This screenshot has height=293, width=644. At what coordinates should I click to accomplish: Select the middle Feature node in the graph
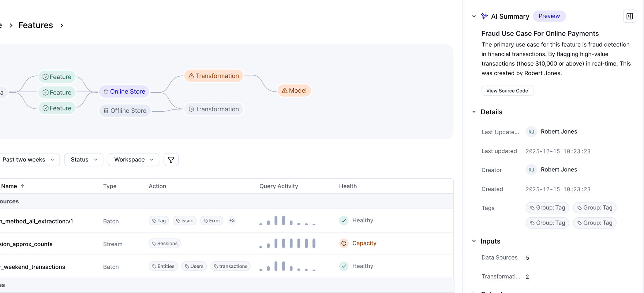(57, 93)
